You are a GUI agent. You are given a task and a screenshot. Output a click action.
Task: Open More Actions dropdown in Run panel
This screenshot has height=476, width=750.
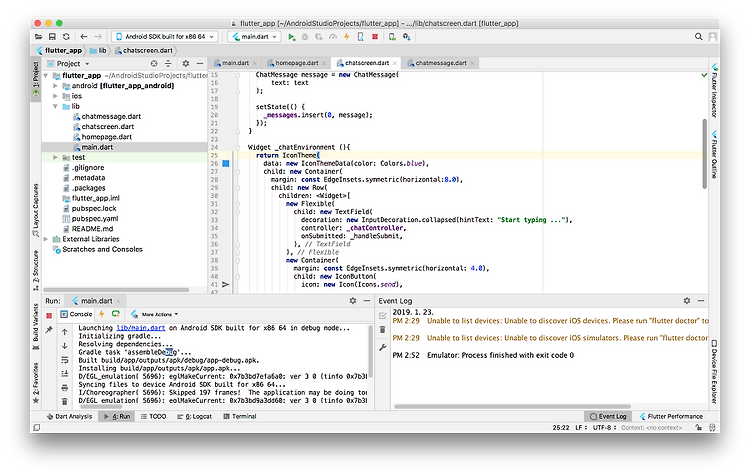(x=154, y=314)
